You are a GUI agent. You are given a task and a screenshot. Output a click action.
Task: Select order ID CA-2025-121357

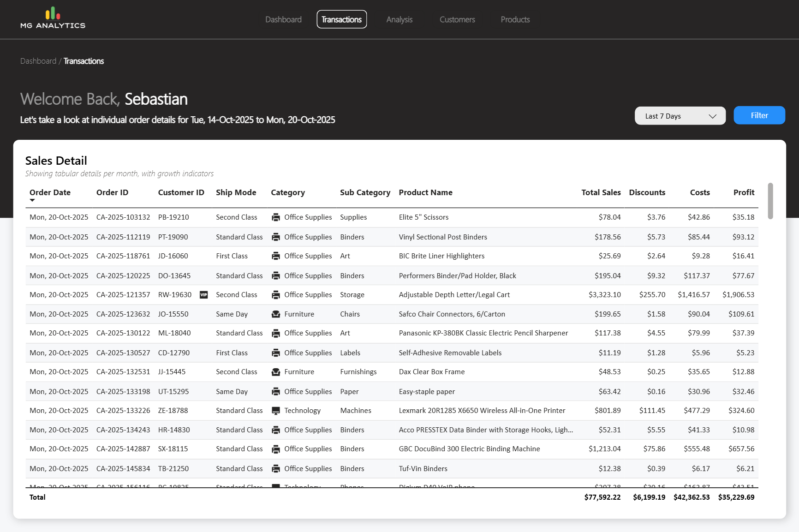click(123, 295)
